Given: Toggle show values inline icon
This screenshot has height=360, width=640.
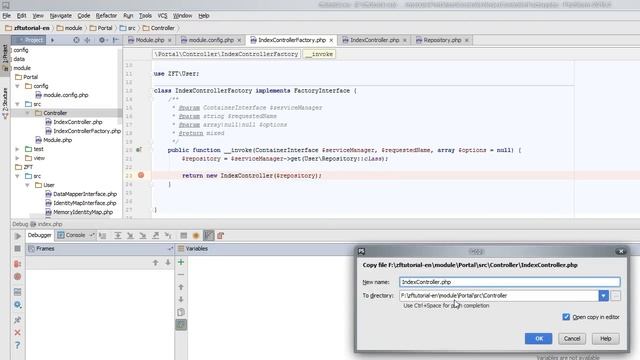Looking at the screenshot, I should tap(209, 236).
